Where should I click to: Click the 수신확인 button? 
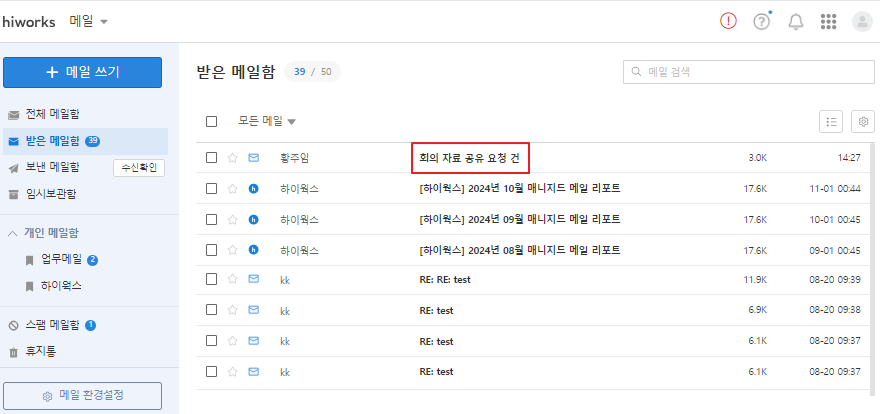[x=138, y=168]
